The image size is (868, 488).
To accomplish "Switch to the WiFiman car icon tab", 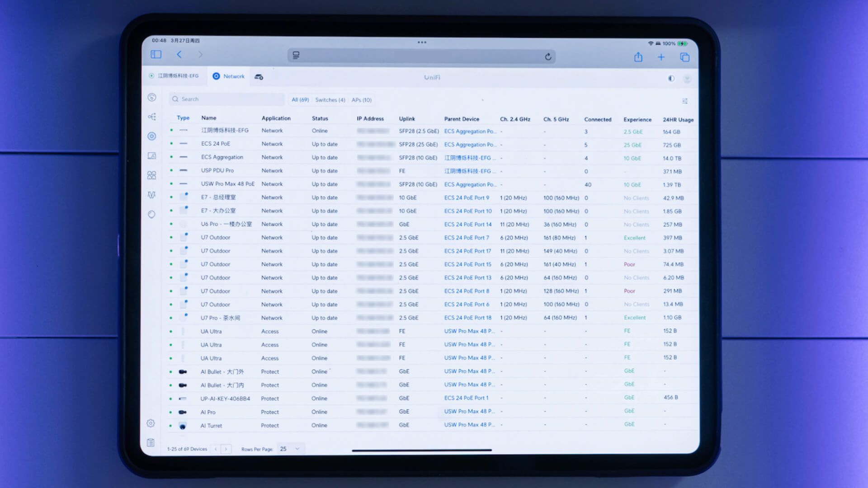I will tap(259, 77).
